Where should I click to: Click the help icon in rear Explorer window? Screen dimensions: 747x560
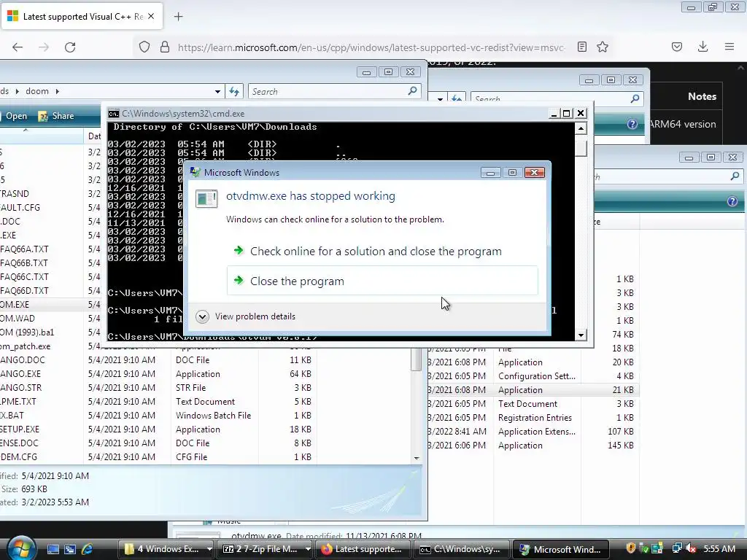point(632,124)
